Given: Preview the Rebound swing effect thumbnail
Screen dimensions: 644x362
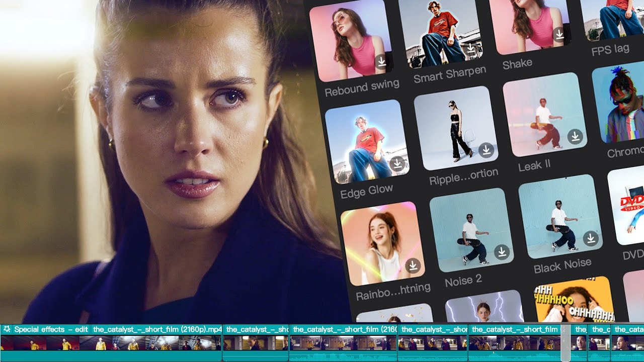Looking at the screenshot, I should point(351,41).
